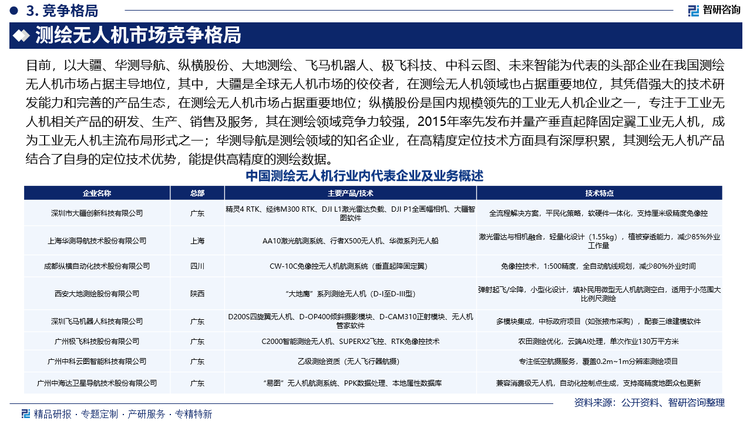Viewport: 750px width, 421px height.
Task: Click 广东 in the 中科云图 row
Action: point(197,362)
